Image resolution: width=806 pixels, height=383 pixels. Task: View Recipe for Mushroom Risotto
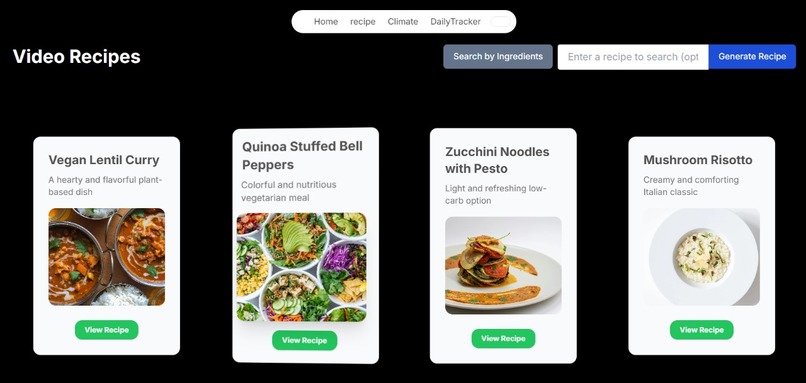point(702,330)
